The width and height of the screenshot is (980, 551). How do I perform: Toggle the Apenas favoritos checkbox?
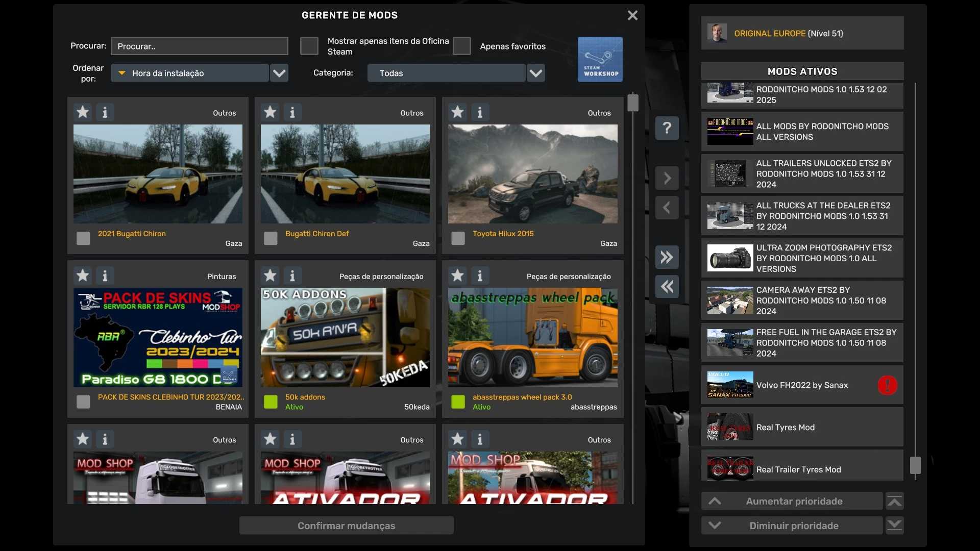pos(461,46)
